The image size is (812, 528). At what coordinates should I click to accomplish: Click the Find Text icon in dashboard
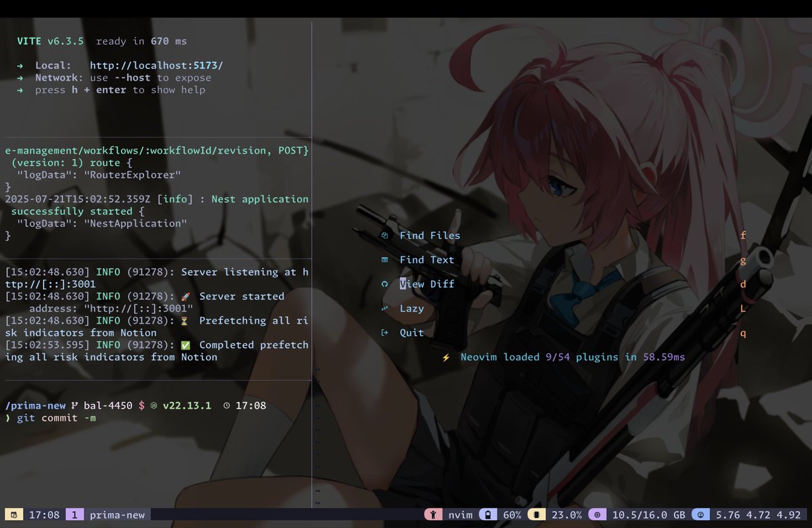click(384, 260)
